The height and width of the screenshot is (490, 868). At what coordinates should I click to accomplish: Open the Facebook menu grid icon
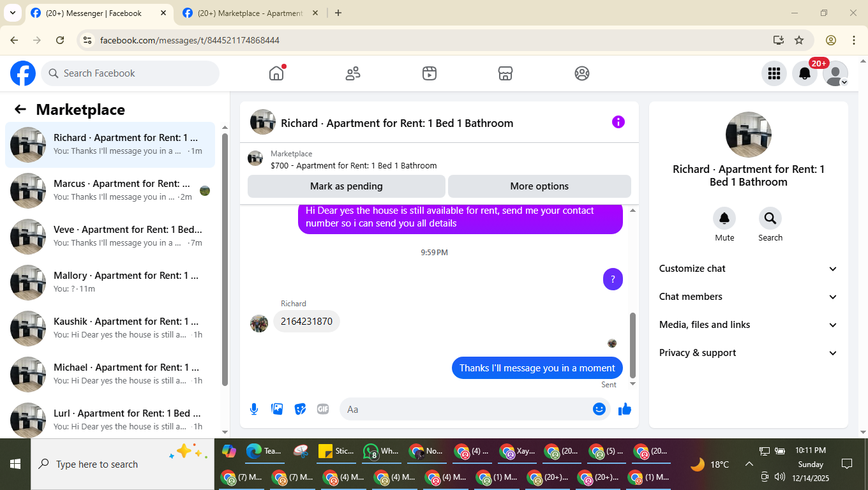click(x=774, y=73)
